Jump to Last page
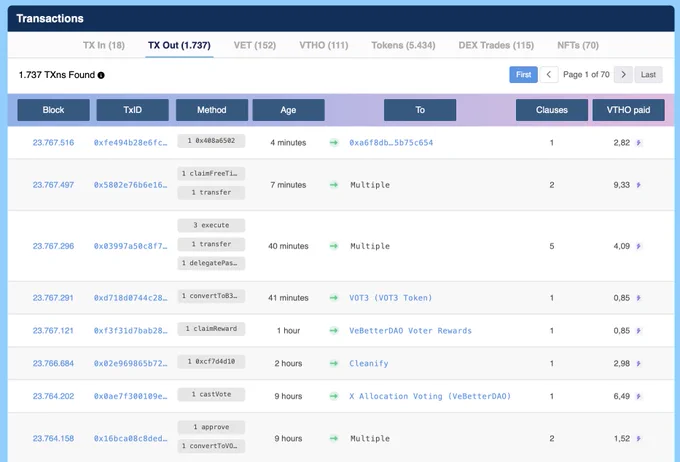 click(x=648, y=75)
